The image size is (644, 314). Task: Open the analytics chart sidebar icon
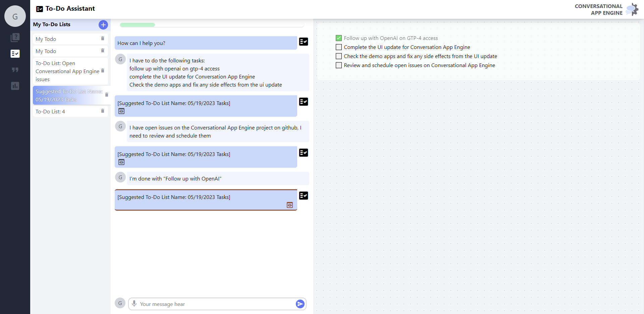coord(15,86)
